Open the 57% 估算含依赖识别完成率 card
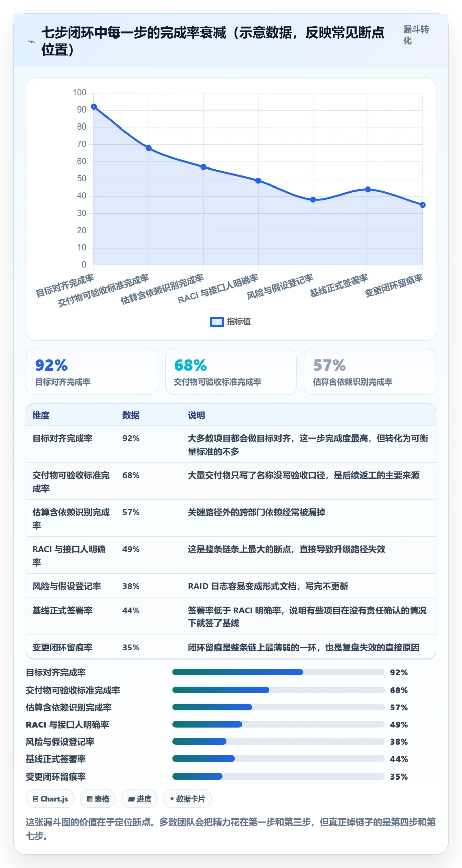The height and width of the screenshot is (868, 462). tap(369, 371)
